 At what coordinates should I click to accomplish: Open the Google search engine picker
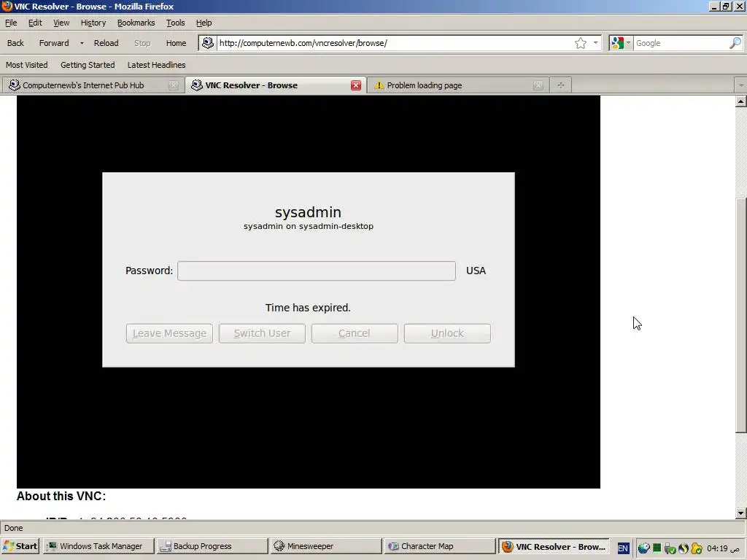click(620, 43)
